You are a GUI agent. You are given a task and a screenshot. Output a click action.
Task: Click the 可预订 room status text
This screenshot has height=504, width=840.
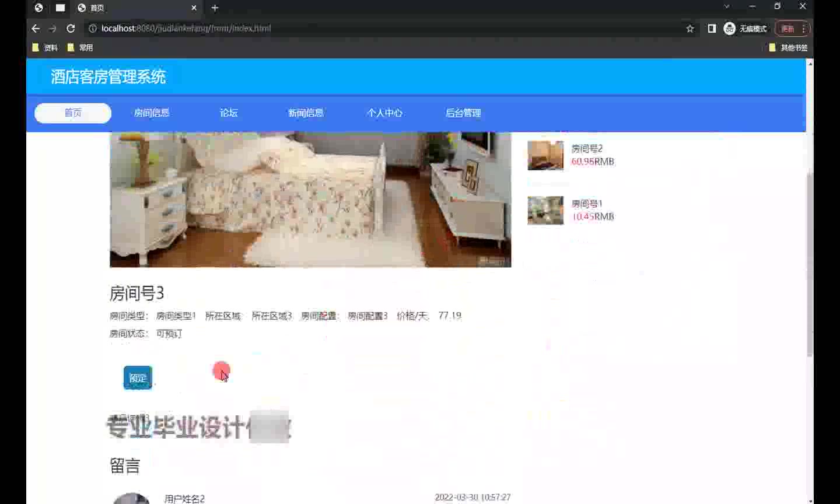click(169, 334)
